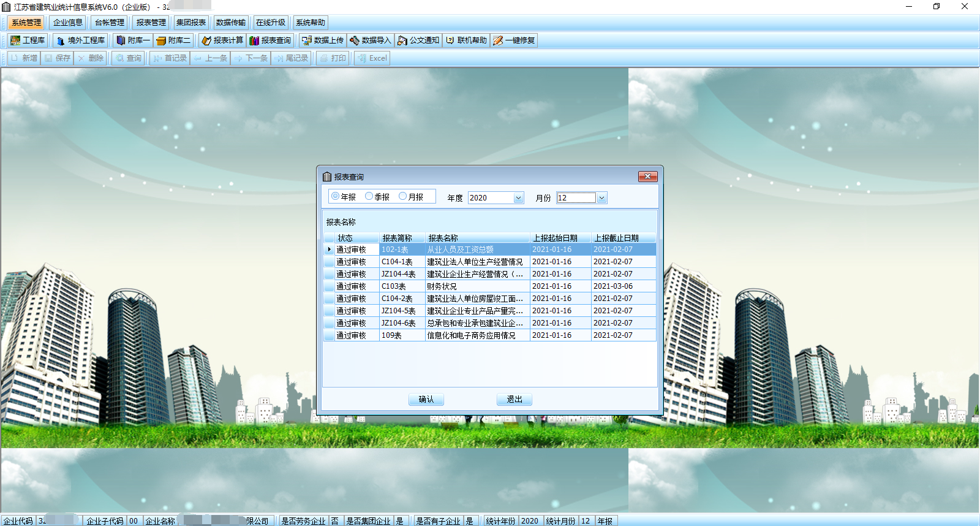This screenshot has height=526, width=980.
Task: Click the 上报截止日期 column header
Action: click(x=624, y=238)
